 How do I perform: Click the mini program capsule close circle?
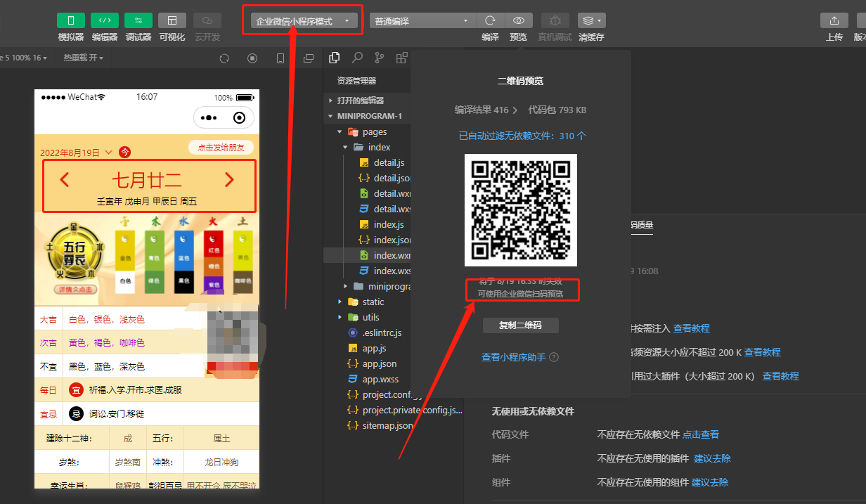tap(239, 118)
